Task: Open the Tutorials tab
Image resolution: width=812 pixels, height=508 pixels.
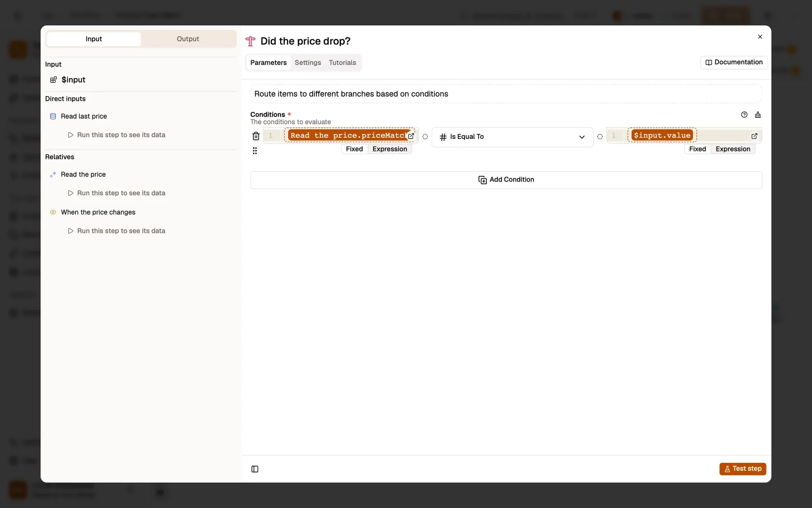Action: click(x=342, y=63)
